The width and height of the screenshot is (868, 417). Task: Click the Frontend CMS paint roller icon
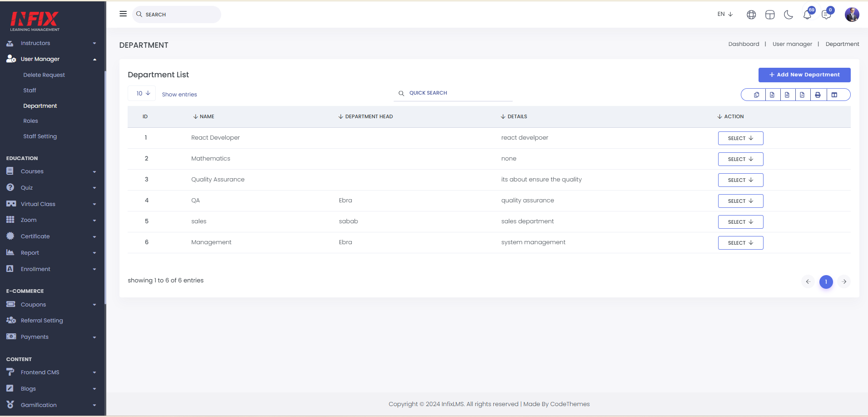tap(10, 372)
